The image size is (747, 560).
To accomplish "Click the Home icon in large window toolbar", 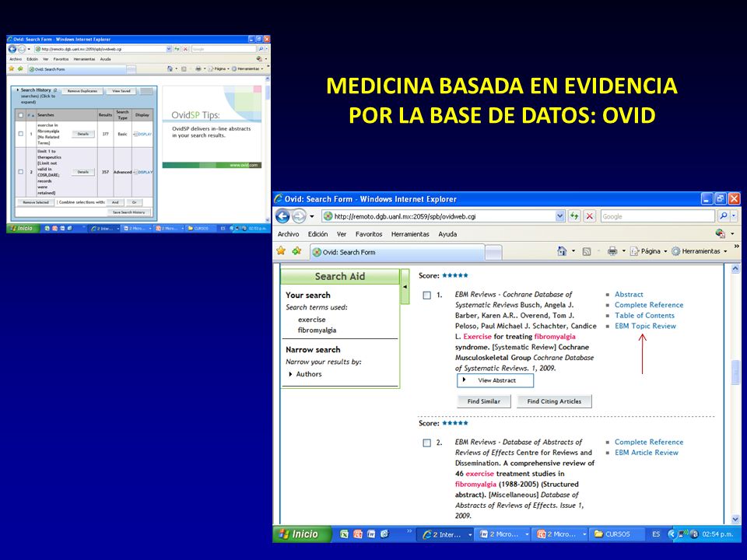I will point(562,251).
